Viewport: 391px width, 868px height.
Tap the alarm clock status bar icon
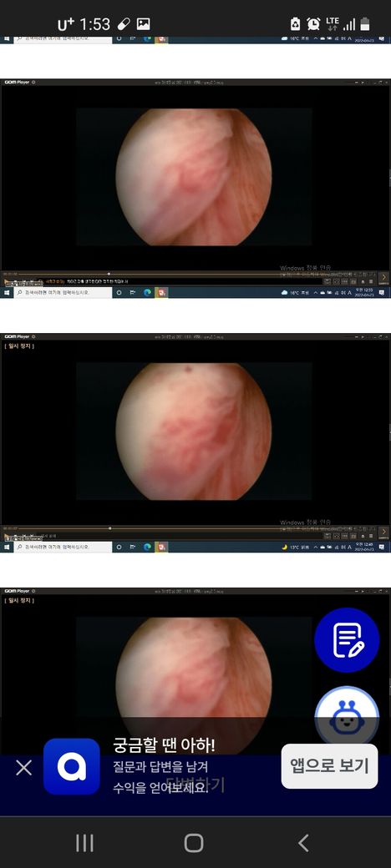[x=313, y=24]
